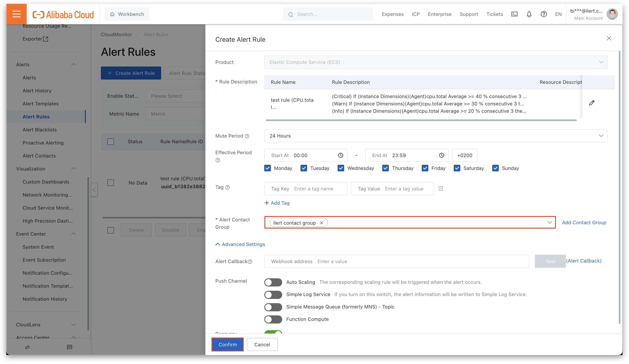Remove ilert contact group tag with X
629x364 pixels.
pos(322,223)
